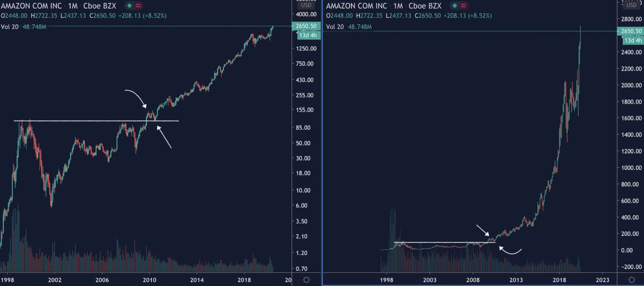Image resolution: width=644 pixels, height=286 pixels.
Task: Click 2008 on right chart time axis
Action: [x=473, y=280]
